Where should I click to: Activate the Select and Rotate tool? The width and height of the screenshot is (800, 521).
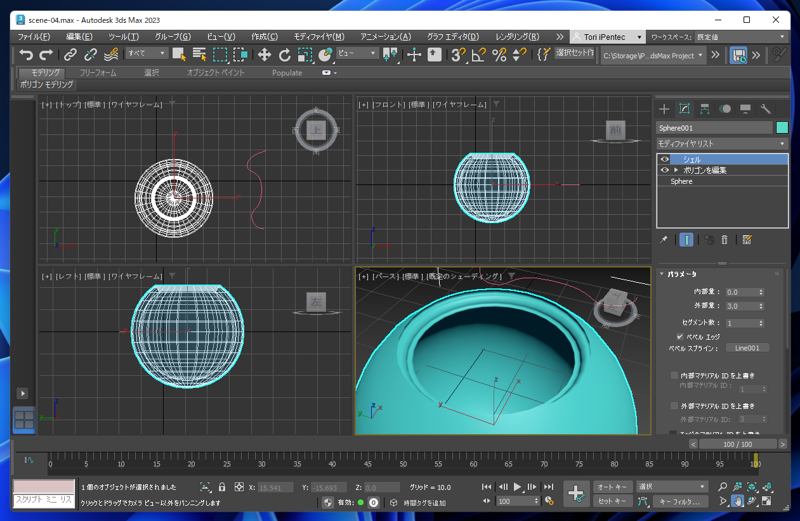pyautogui.click(x=285, y=55)
